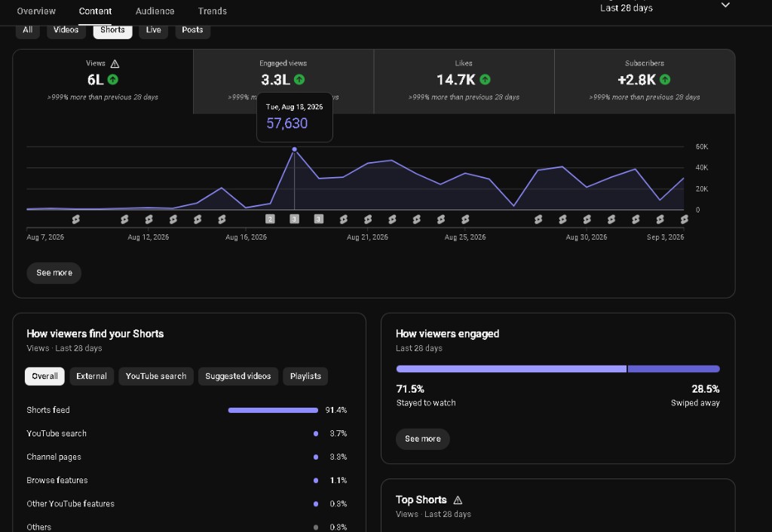Filter content by Posts
This screenshot has width=772, height=532.
192,30
